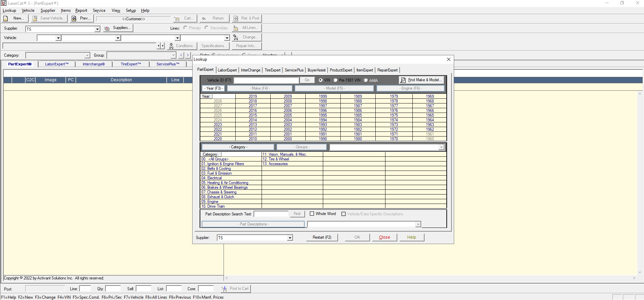
Task: Click the All Lines icon
Action: (236, 28)
